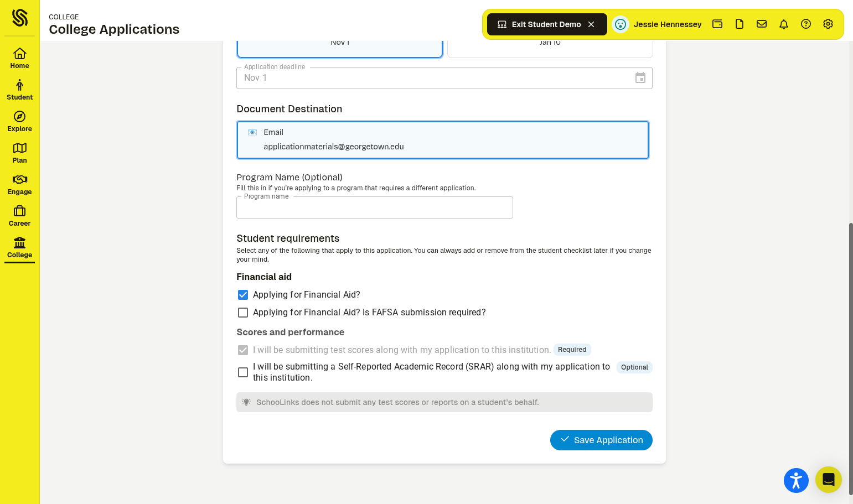Open the accessibility options button
Screen dimensions: 853x504
pos(796,480)
